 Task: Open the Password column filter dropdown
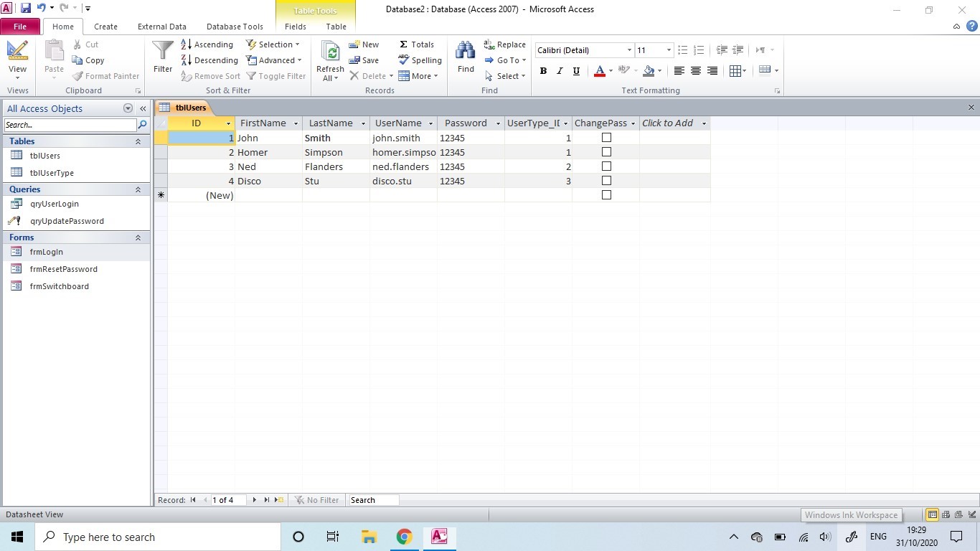coord(498,123)
